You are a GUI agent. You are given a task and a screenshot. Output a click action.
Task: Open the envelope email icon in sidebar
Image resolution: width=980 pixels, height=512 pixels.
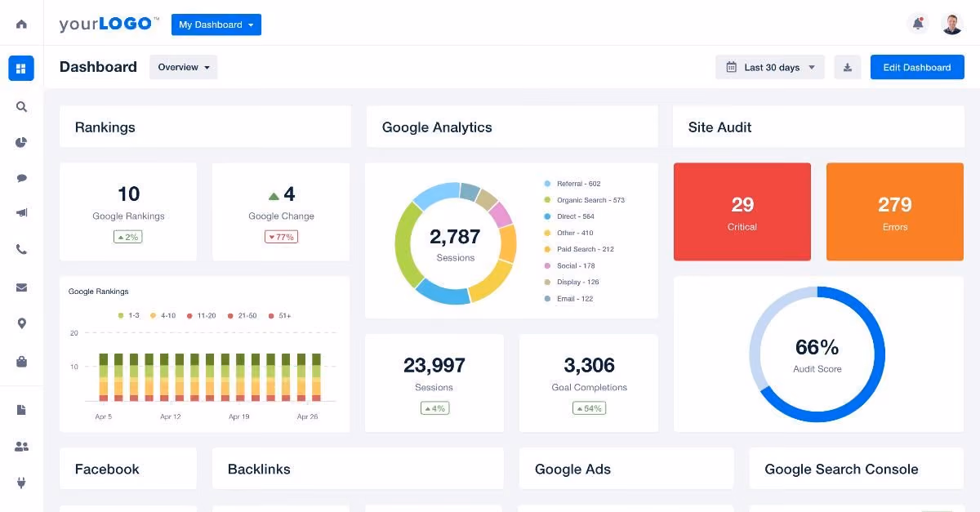pos(21,287)
